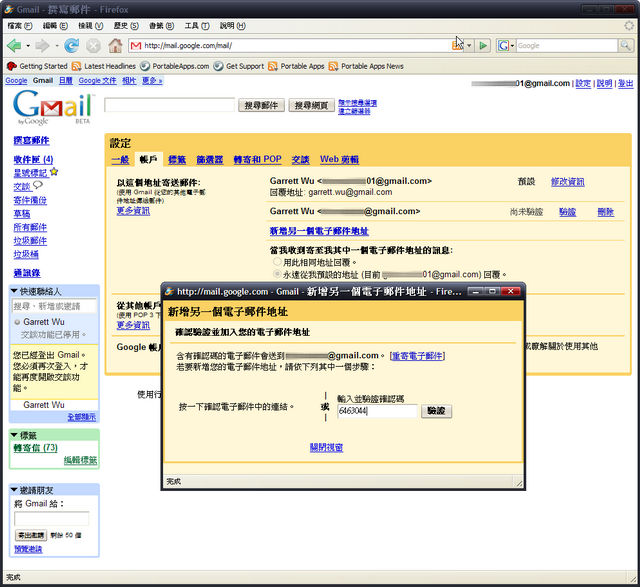
Task: Click 新增另一個電子郵件地址 link
Action: (319, 231)
